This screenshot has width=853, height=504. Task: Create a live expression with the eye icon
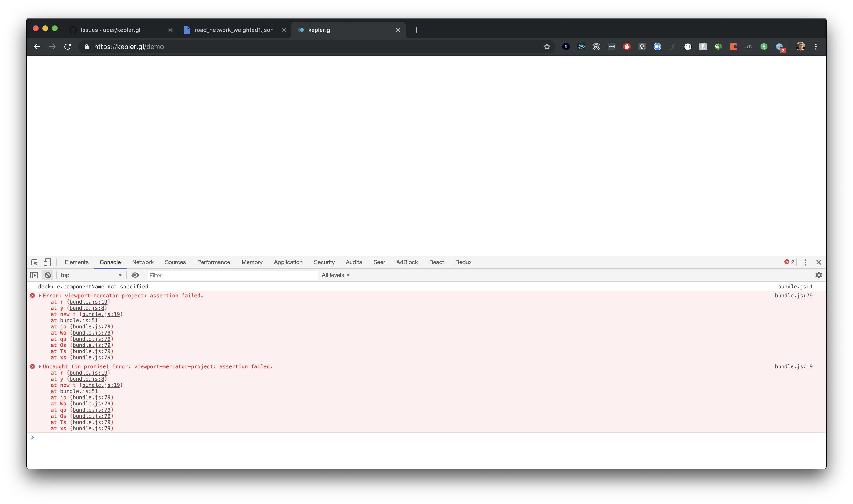(135, 275)
